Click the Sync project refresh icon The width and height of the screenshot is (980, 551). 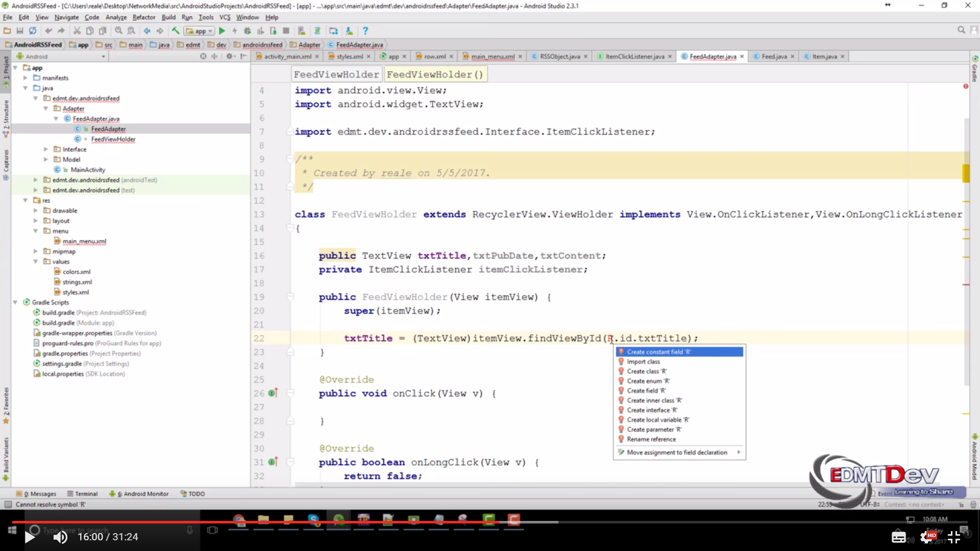33,31
